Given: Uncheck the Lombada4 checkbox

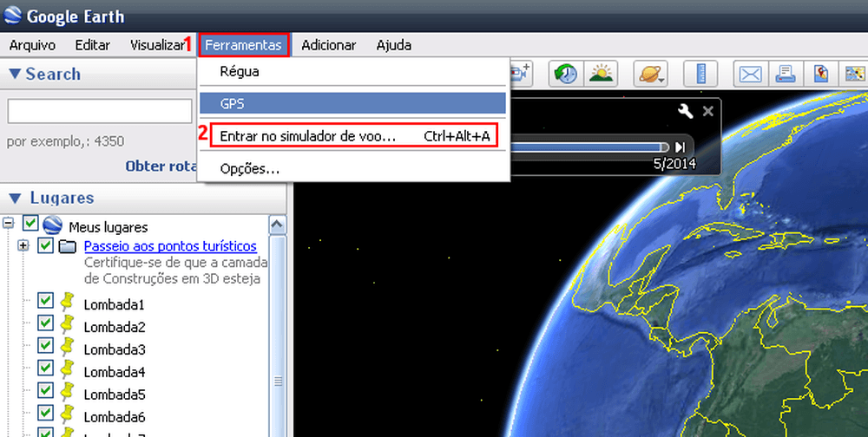Looking at the screenshot, I should [45, 368].
